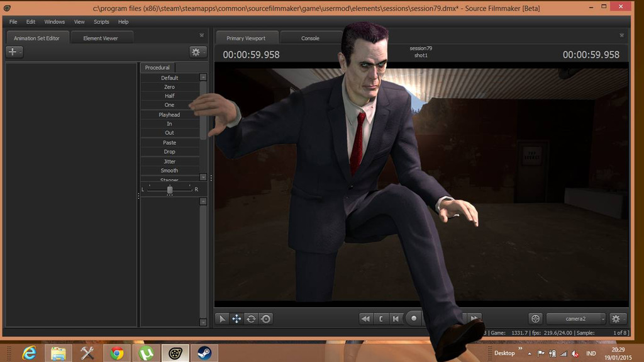Open File Explorer from the taskbar
This screenshot has height=362, width=644.
click(58, 353)
